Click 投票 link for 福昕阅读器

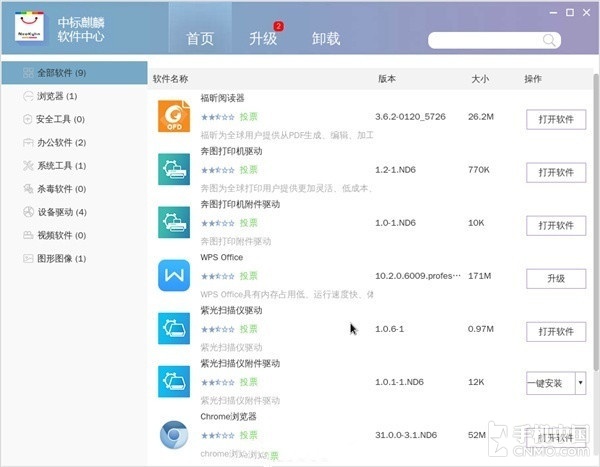(x=248, y=117)
